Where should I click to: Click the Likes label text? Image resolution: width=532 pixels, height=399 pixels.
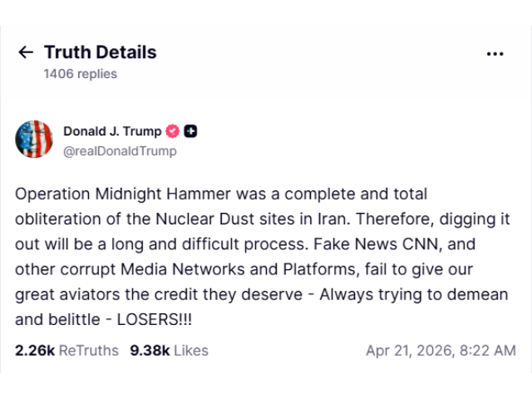pos(191,351)
